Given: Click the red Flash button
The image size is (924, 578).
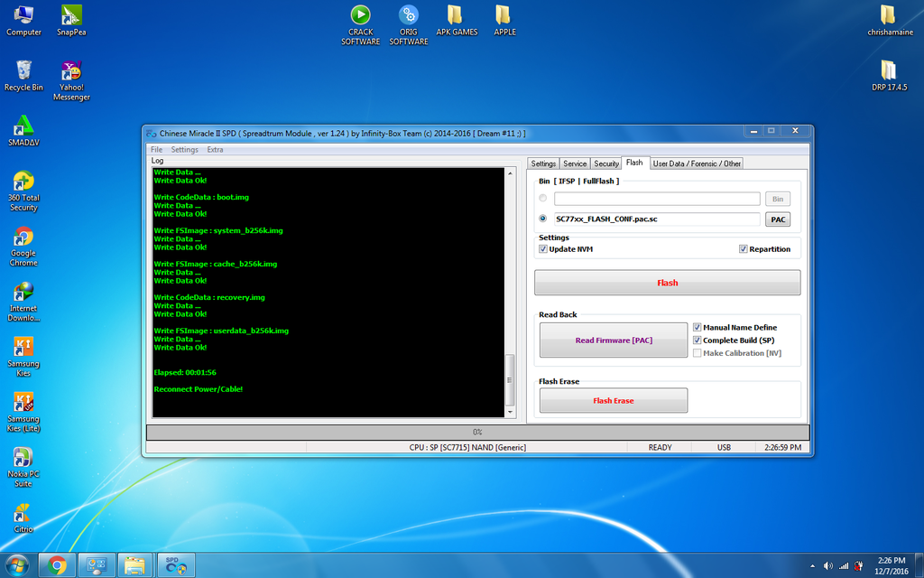Looking at the screenshot, I should 667,283.
